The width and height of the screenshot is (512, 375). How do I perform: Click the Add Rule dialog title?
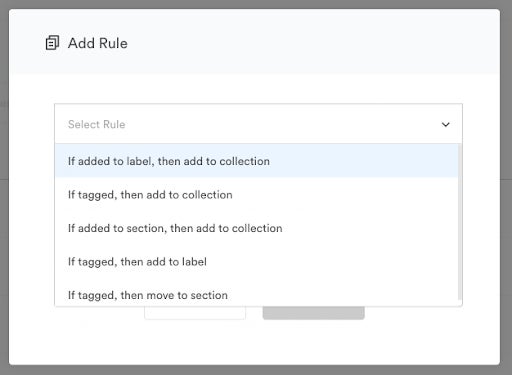point(98,43)
